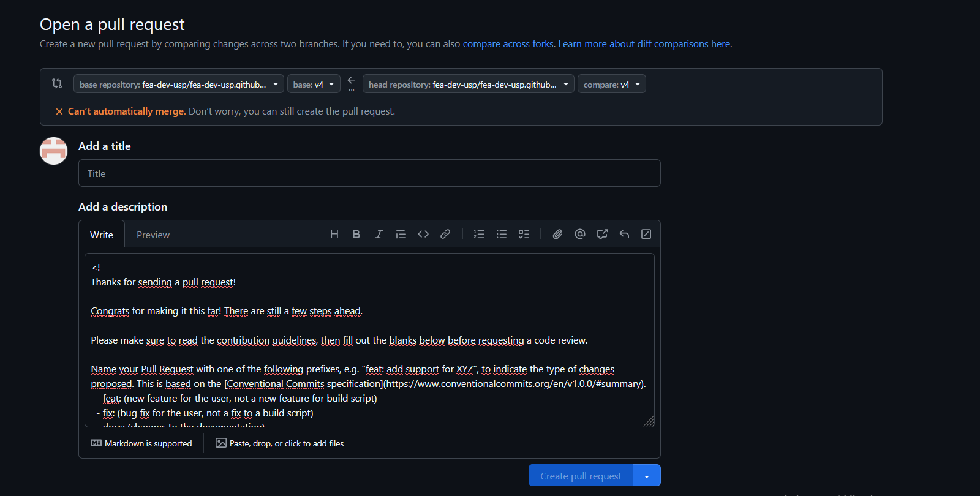Open the compare: v4 branch dropdown
980x496 pixels.
[611, 84]
